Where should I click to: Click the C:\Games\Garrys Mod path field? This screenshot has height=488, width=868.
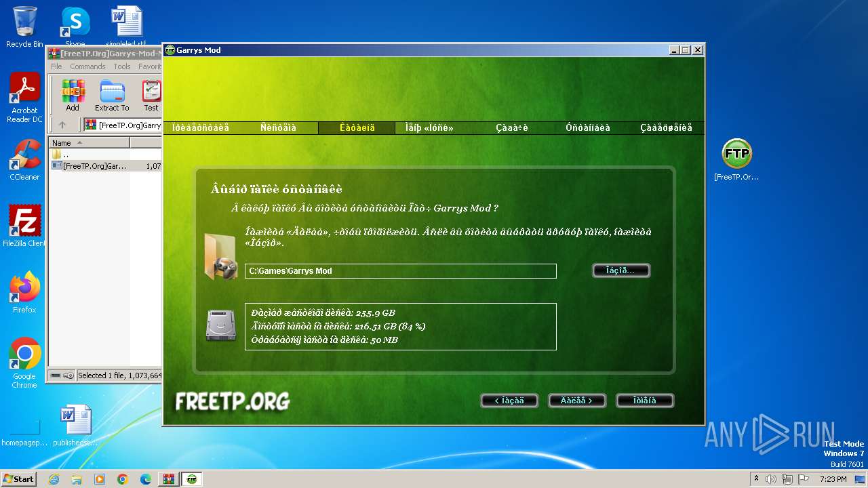point(401,271)
